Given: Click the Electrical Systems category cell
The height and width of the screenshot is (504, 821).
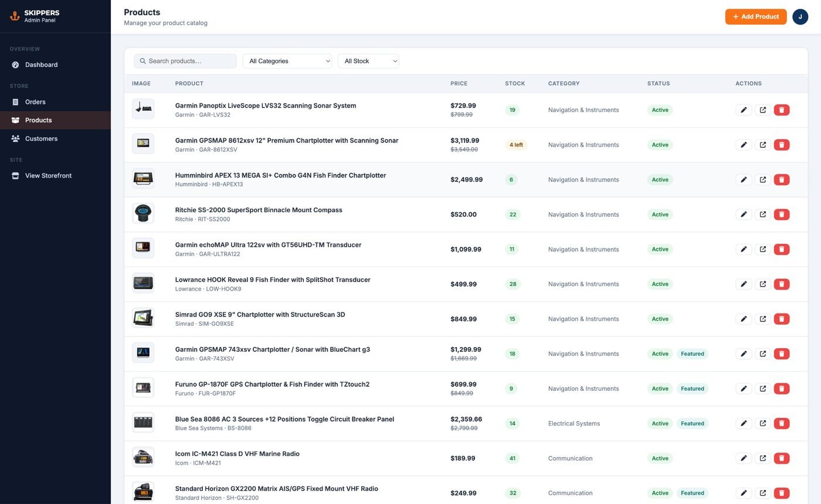Looking at the screenshot, I should [x=574, y=424].
